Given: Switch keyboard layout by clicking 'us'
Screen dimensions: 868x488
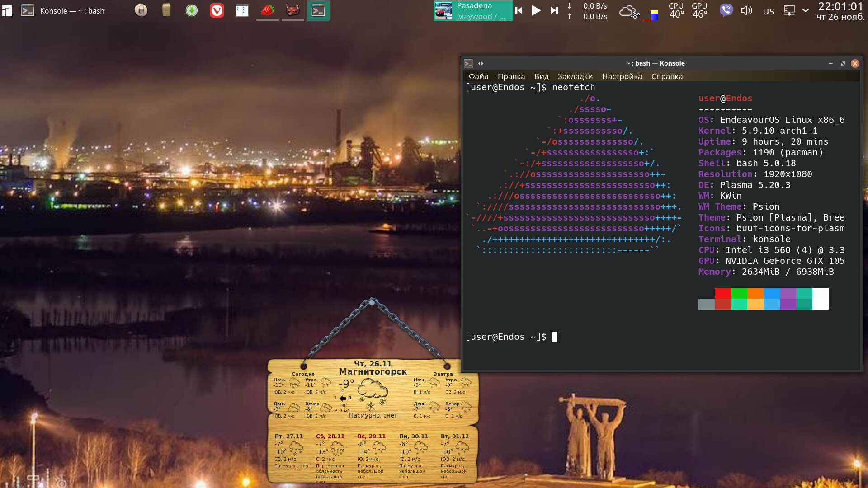Looking at the screenshot, I should (x=768, y=11).
